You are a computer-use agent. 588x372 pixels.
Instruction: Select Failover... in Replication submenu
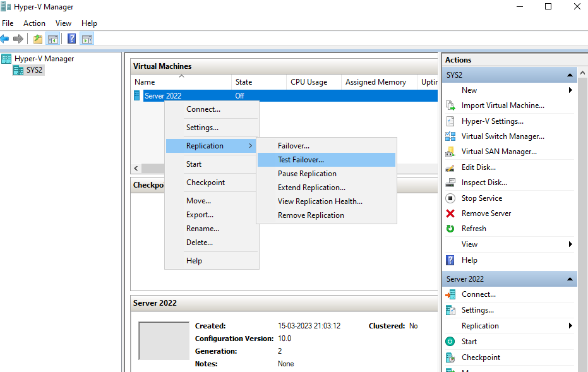click(327, 146)
